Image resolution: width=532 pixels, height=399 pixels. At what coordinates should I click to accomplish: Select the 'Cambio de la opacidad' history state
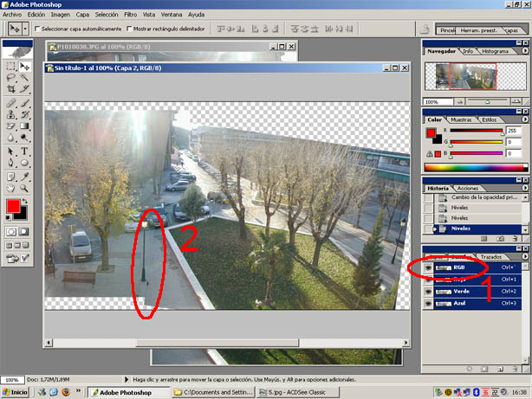472,198
